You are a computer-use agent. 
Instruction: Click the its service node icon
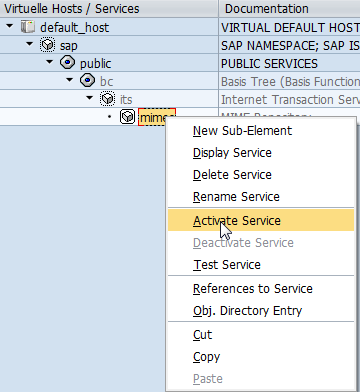[x=107, y=99]
